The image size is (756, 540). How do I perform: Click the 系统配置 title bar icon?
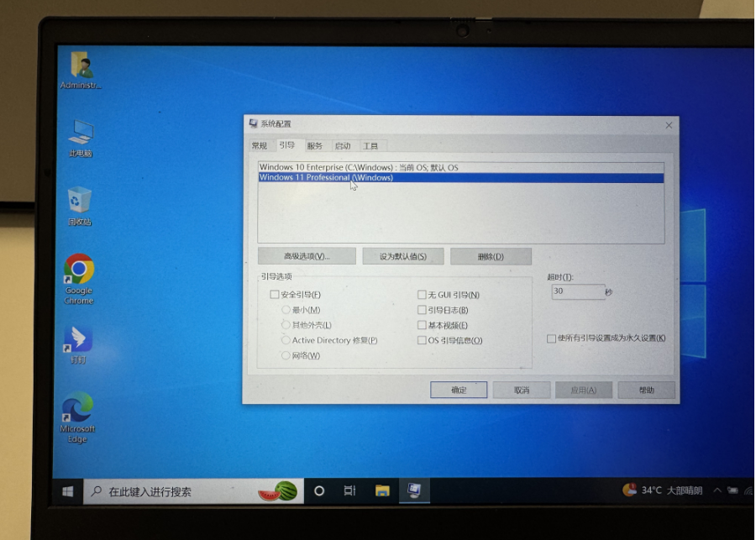click(253, 123)
